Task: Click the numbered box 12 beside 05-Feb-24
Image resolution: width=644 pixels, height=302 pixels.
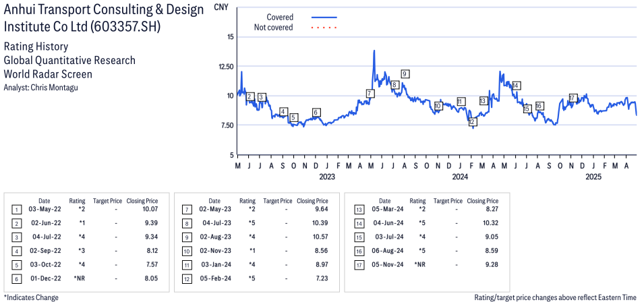Action: click(x=186, y=279)
